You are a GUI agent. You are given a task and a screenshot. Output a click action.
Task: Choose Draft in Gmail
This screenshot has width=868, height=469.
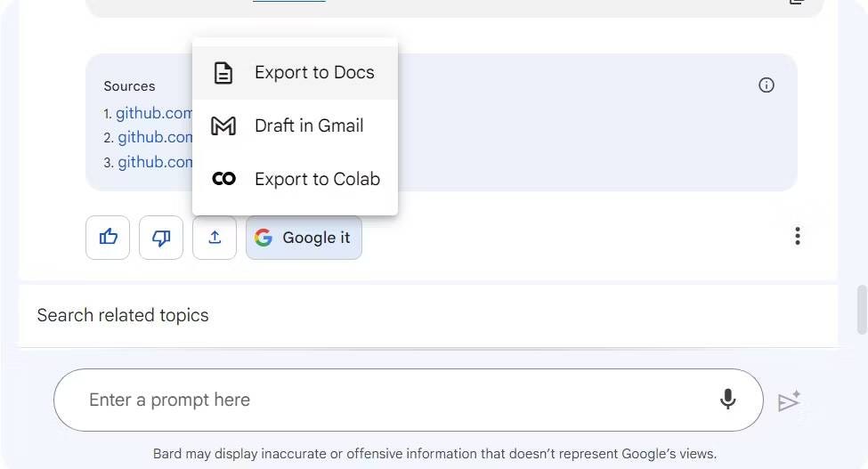pos(308,126)
